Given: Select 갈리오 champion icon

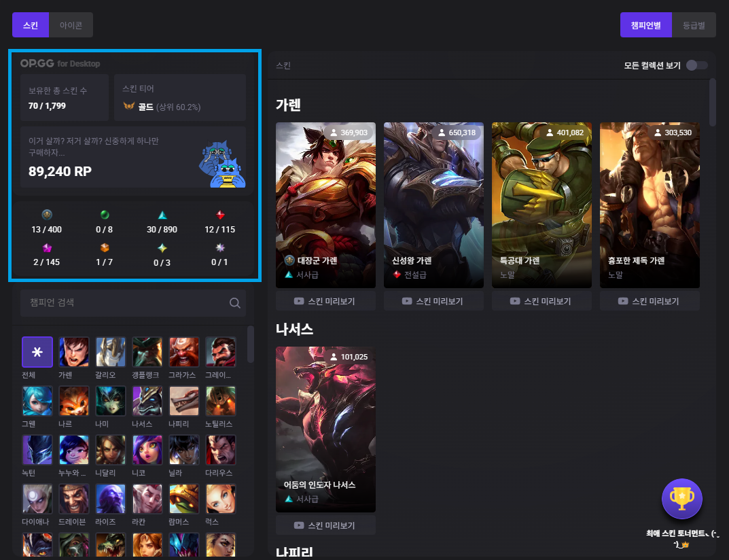Looking at the screenshot, I should (x=111, y=352).
